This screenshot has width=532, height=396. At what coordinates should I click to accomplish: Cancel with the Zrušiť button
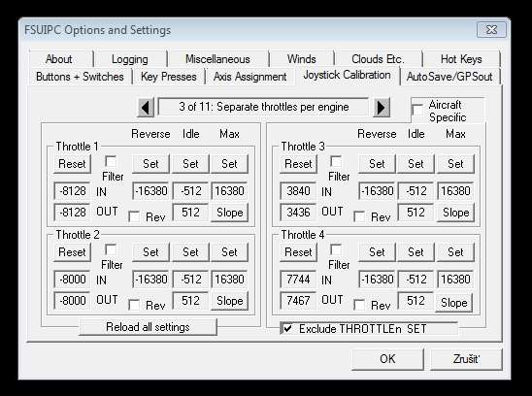[x=466, y=359]
